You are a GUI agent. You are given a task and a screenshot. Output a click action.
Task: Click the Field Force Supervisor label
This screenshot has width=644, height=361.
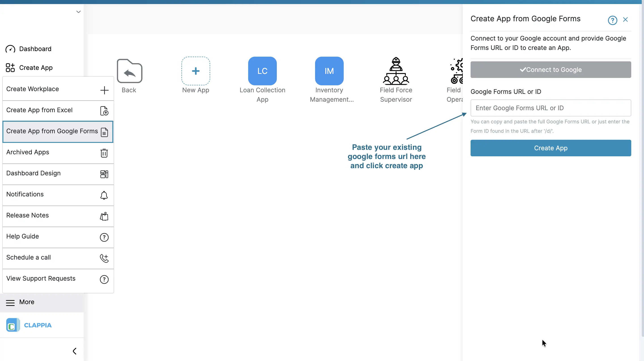tap(396, 95)
